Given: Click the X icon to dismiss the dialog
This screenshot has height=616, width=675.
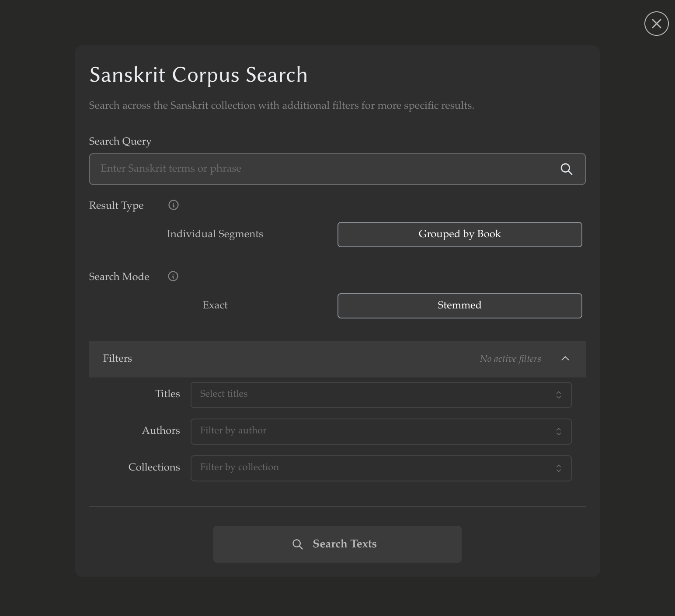Looking at the screenshot, I should [656, 24].
